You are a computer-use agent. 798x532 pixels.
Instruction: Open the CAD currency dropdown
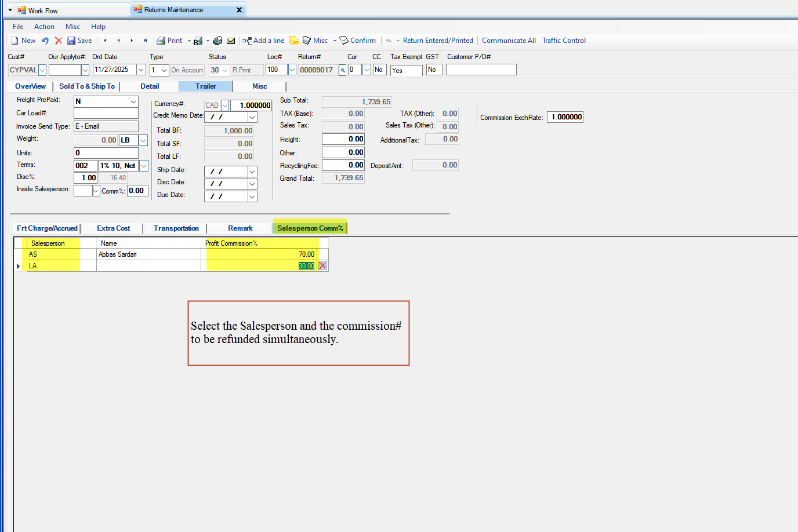pyautogui.click(x=224, y=105)
